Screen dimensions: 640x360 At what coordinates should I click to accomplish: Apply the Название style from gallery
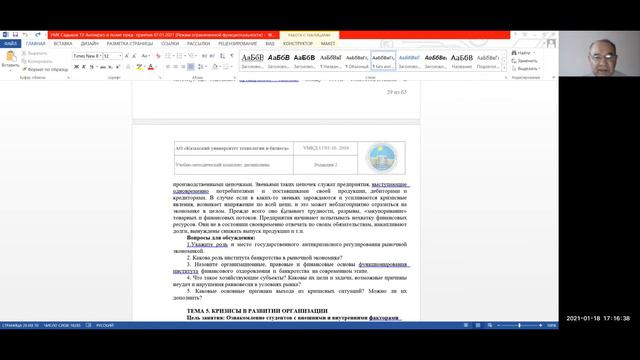pyautogui.click(x=461, y=61)
